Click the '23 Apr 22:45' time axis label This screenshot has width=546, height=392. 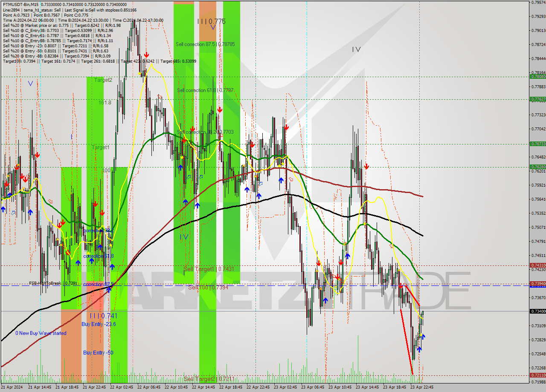pyautogui.click(x=422, y=387)
